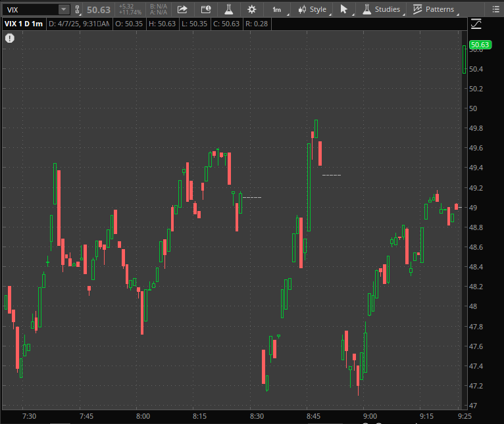Click the R: 0.28 range value
Image resolution: width=504 pixels, height=424 pixels.
[257, 24]
